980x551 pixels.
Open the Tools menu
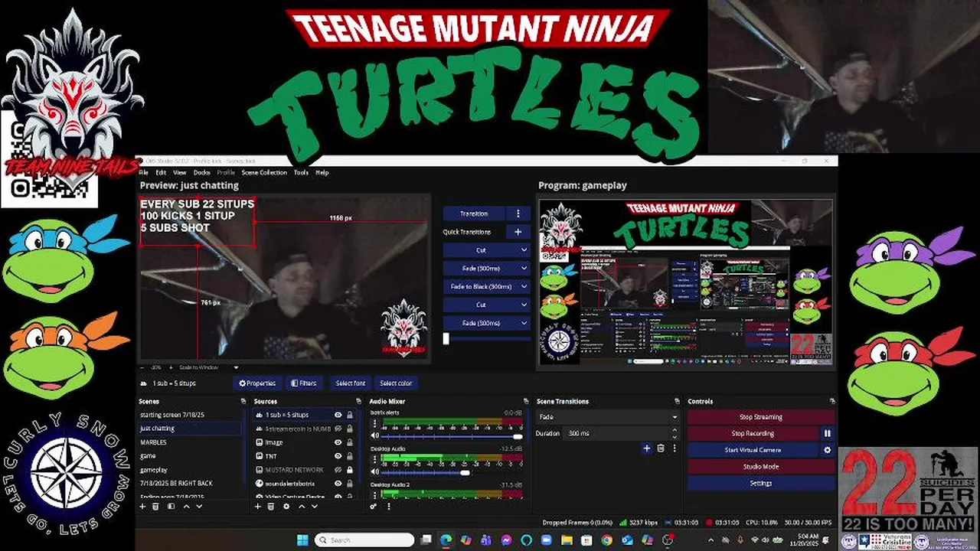point(301,172)
